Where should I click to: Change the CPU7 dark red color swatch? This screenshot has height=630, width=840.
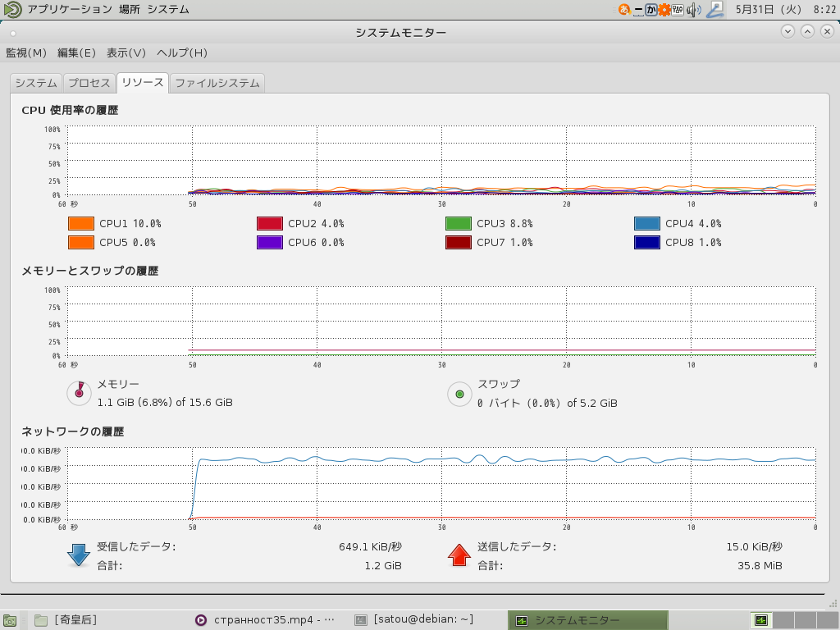point(459,242)
